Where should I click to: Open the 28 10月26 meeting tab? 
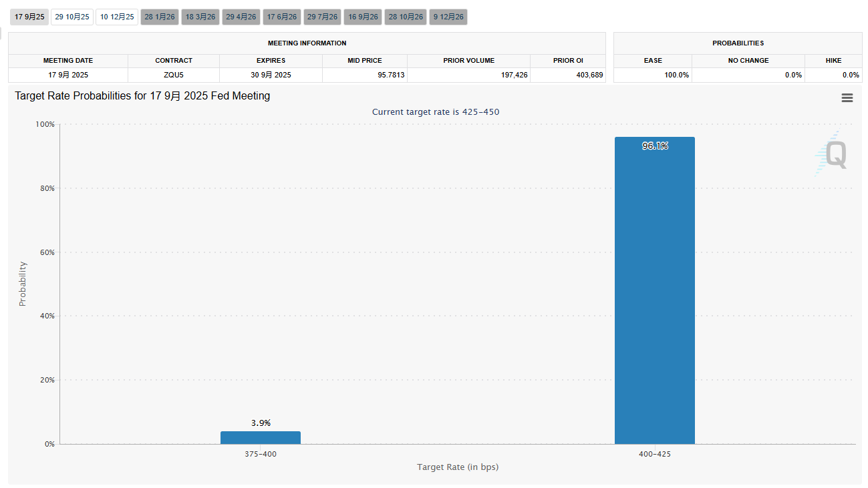(406, 17)
